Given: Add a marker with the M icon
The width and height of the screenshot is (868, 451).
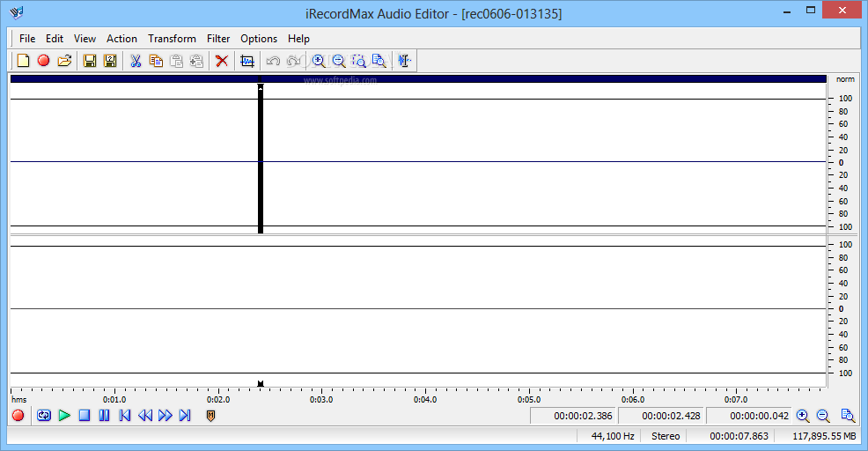Looking at the screenshot, I should point(210,416).
